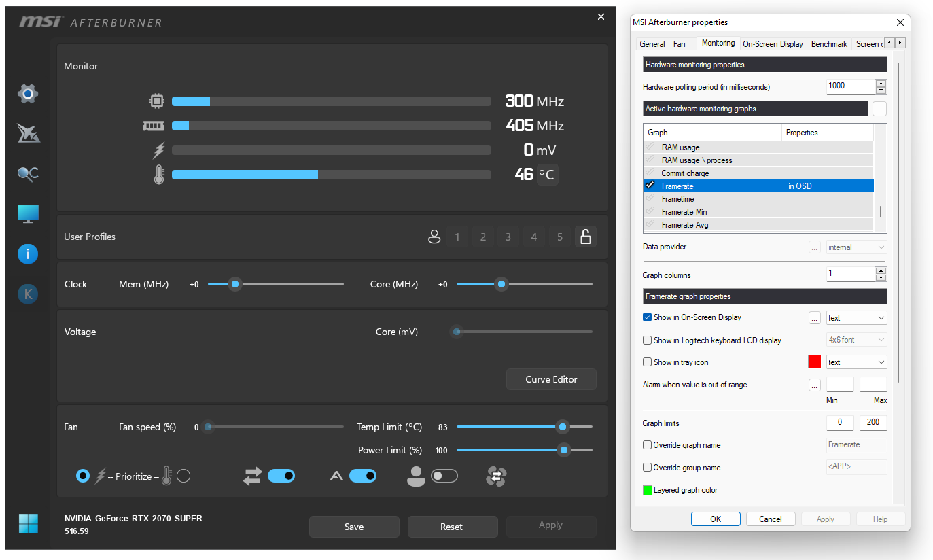Click the hardware polling period field
The image size is (933, 560).
point(851,86)
